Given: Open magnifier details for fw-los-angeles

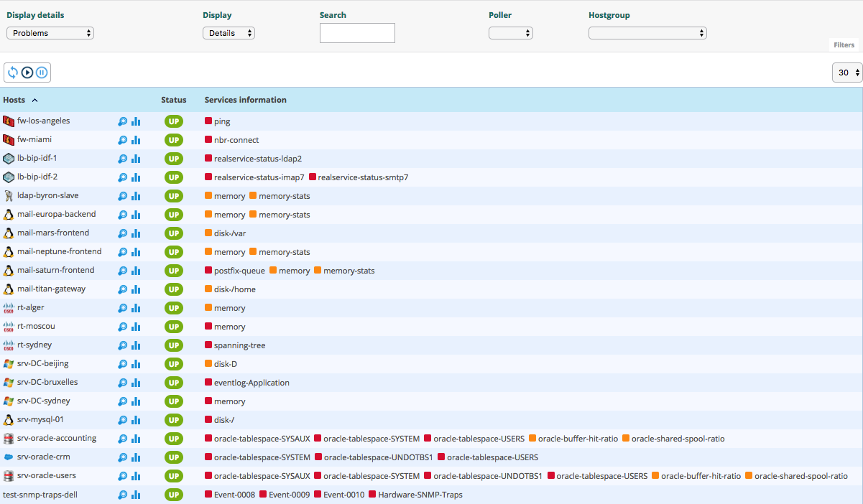Looking at the screenshot, I should (x=123, y=121).
